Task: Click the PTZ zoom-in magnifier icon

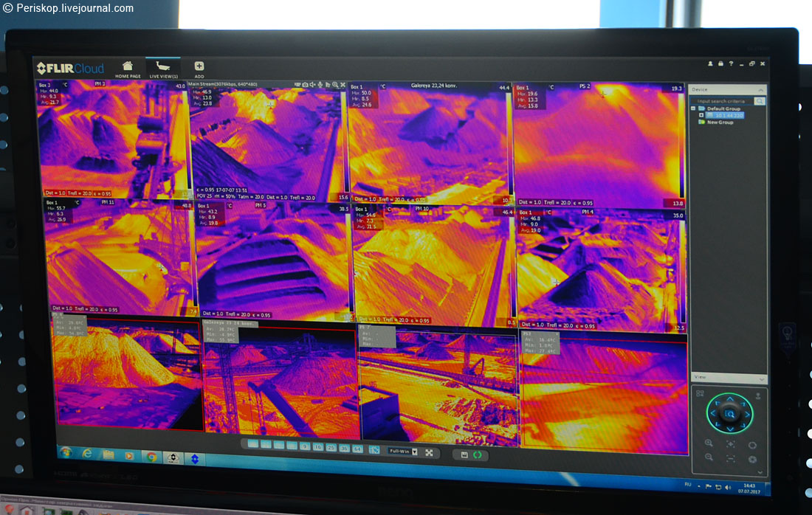Action: [x=709, y=443]
